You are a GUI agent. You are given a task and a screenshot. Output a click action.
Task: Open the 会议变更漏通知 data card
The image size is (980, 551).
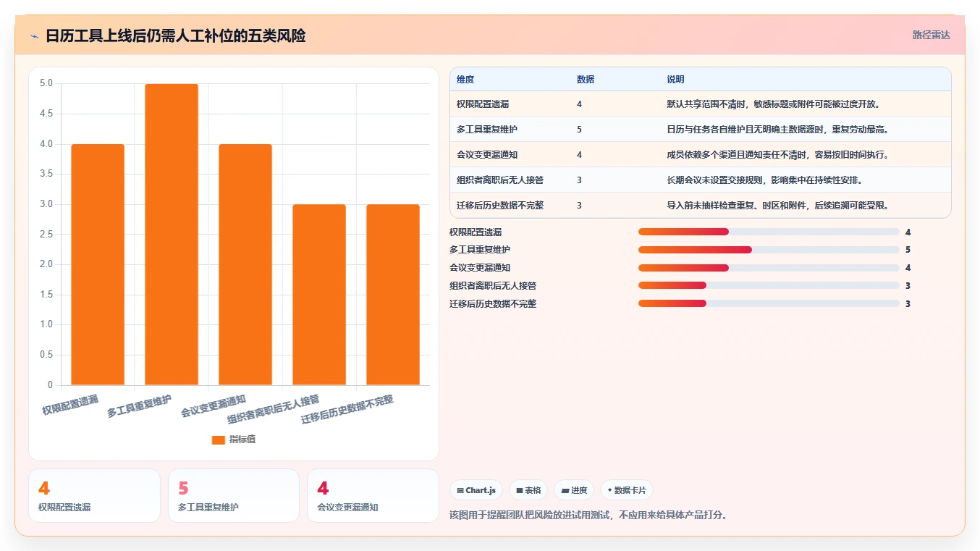pos(373,495)
